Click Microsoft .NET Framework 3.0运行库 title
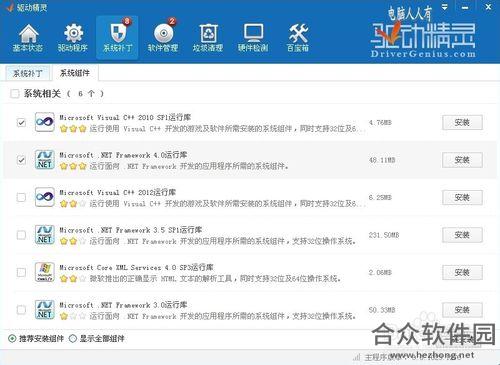The height and width of the screenshot is (365, 500). click(x=123, y=305)
